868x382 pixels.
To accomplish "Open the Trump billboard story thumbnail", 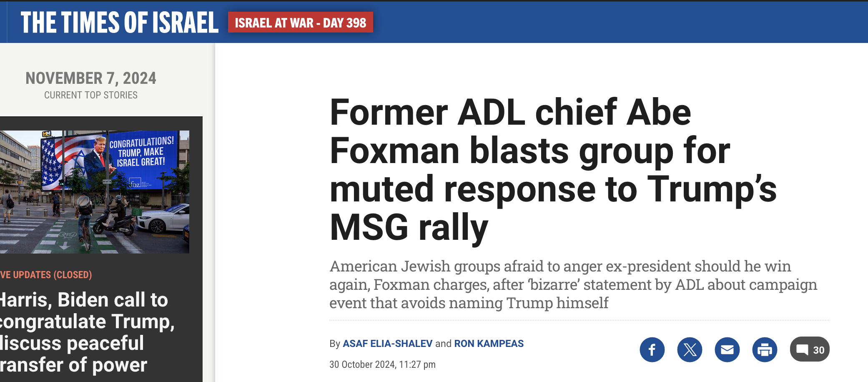I will pyautogui.click(x=95, y=192).
